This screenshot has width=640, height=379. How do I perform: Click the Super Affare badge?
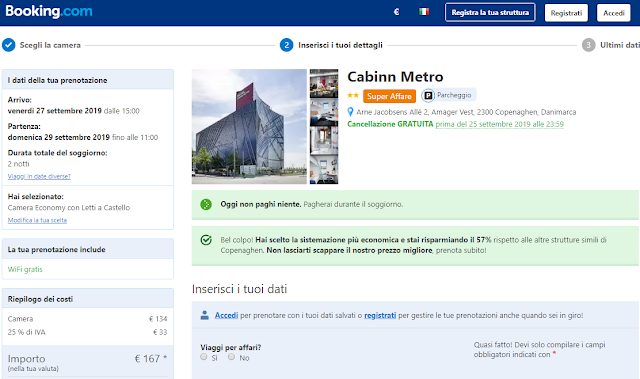coord(389,96)
